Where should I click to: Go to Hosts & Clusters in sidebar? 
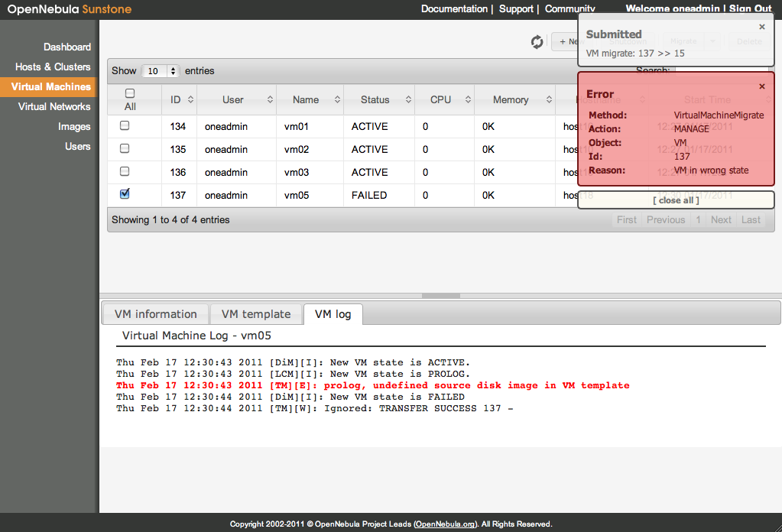pyautogui.click(x=53, y=66)
